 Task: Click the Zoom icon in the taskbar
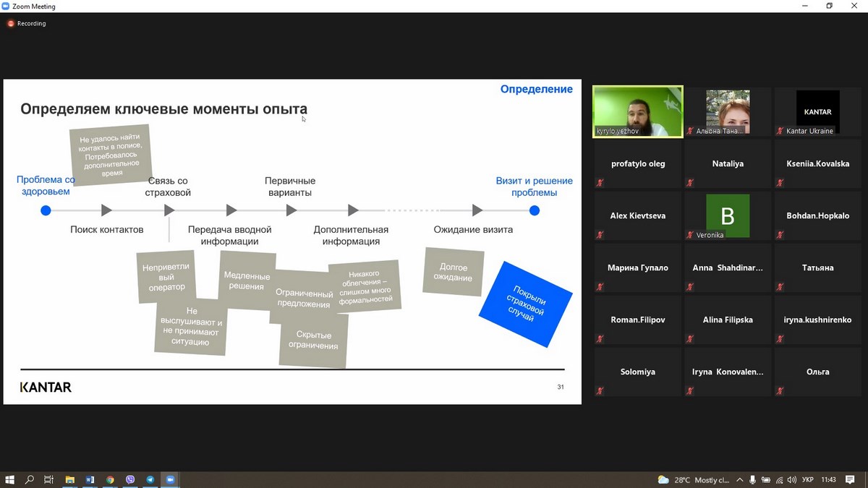click(x=171, y=479)
